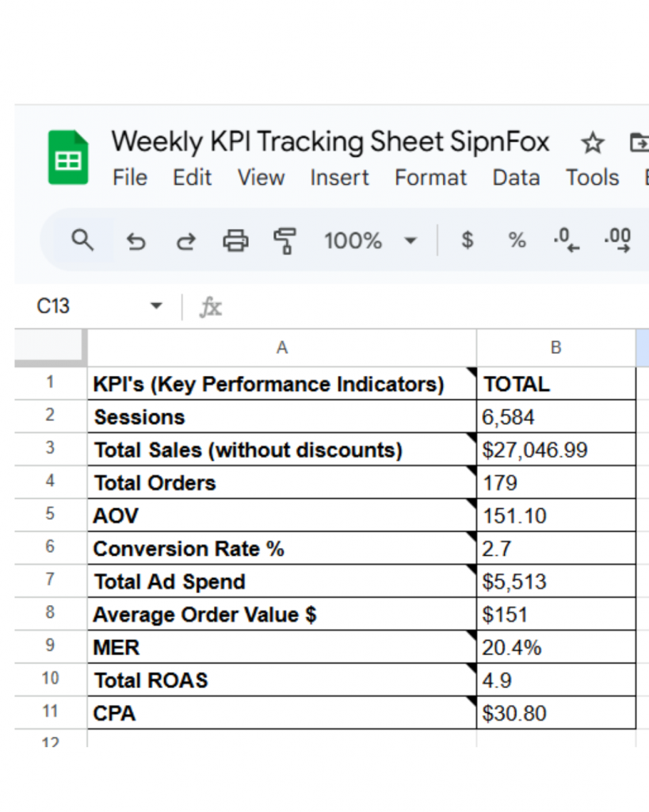Click the Google Sheets home icon
The height and width of the screenshot is (812, 649).
(x=68, y=158)
